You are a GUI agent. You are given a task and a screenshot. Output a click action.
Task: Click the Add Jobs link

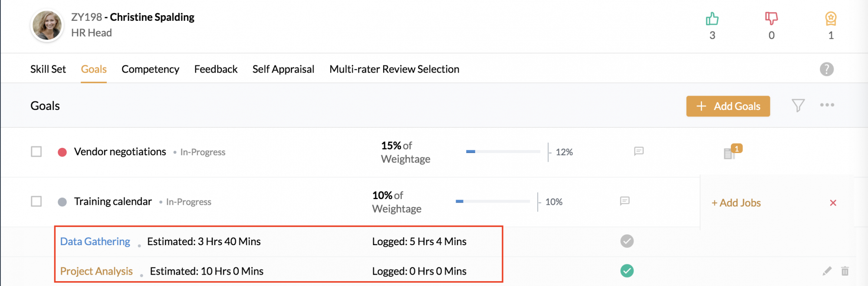point(736,203)
